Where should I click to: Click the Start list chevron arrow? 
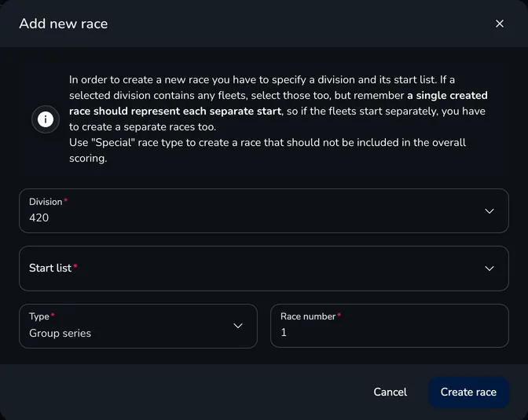point(489,268)
